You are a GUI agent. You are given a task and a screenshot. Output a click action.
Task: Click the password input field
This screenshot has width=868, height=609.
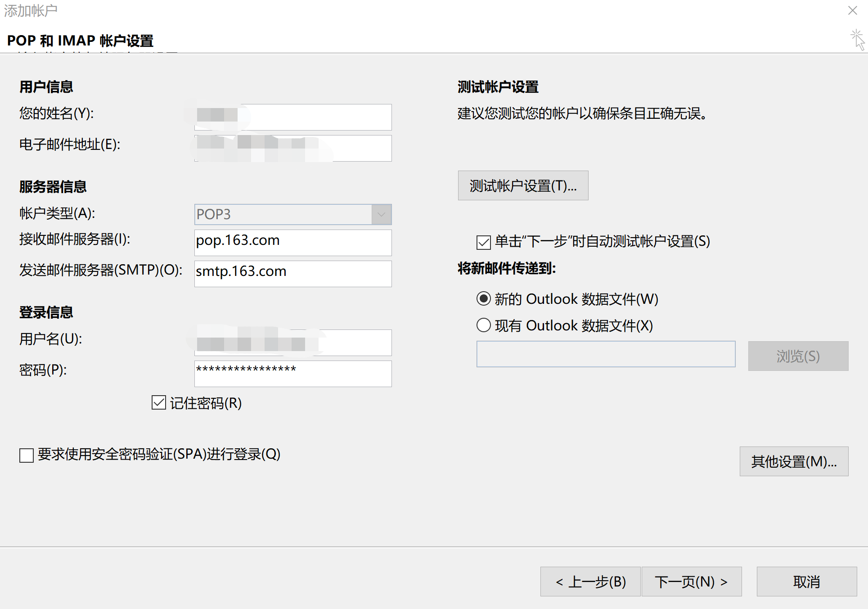(x=292, y=373)
